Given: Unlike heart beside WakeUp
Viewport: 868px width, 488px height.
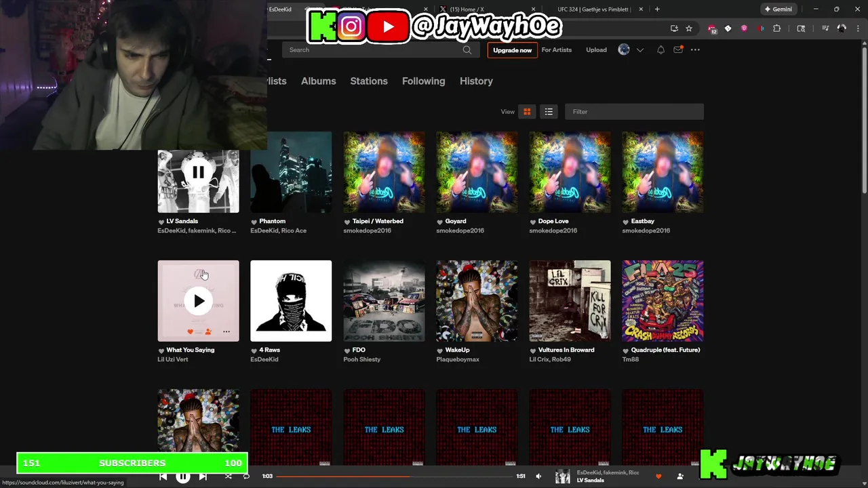Looking at the screenshot, I should click(440, 350).
